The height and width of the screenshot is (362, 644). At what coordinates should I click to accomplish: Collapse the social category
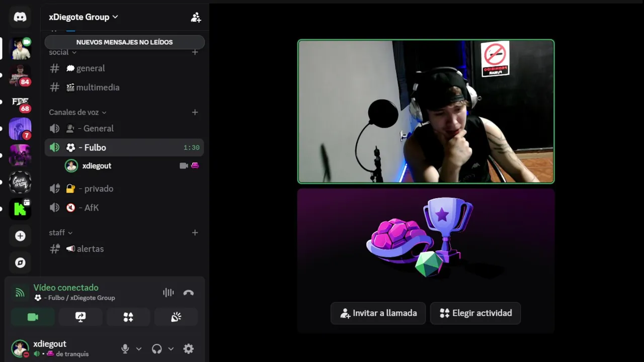click(x=62, y=52)
